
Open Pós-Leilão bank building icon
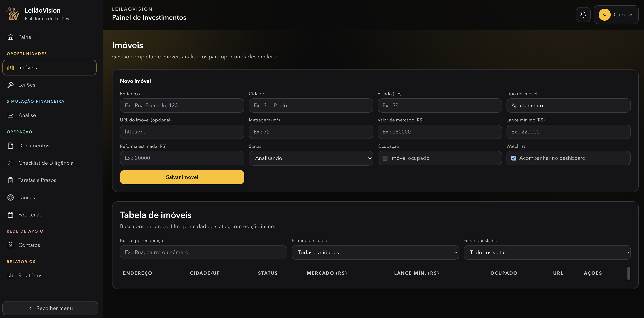[11, 215]
